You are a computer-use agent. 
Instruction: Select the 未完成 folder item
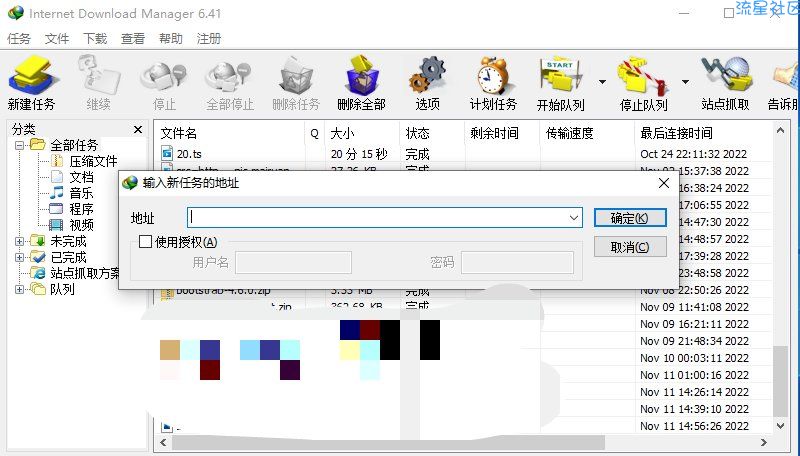(68, 241)
